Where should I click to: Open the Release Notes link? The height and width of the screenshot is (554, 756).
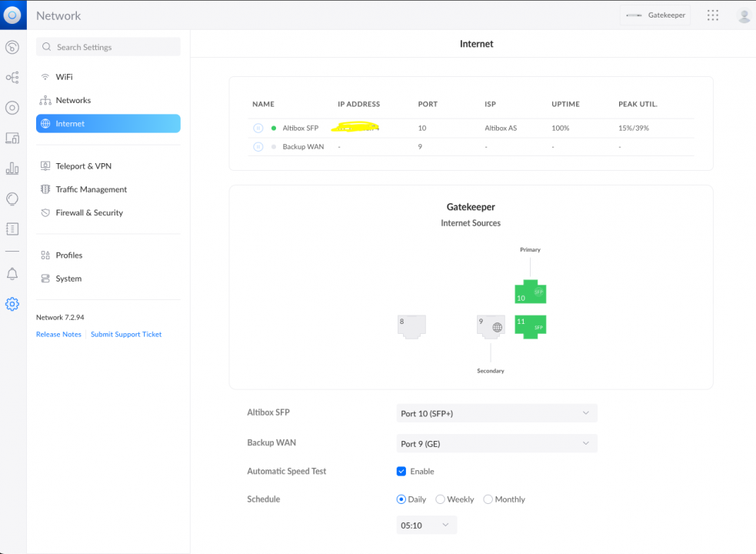point(58,335)
